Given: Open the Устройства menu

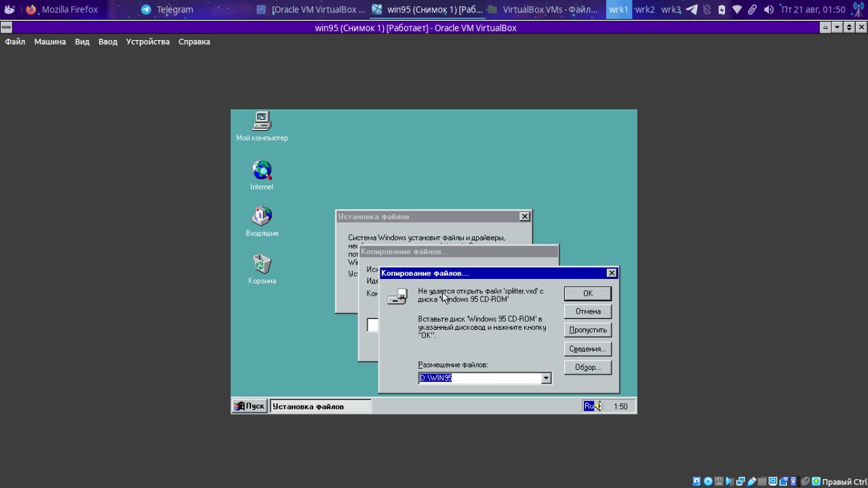Looking at the screenshot, I should [148, 41].
